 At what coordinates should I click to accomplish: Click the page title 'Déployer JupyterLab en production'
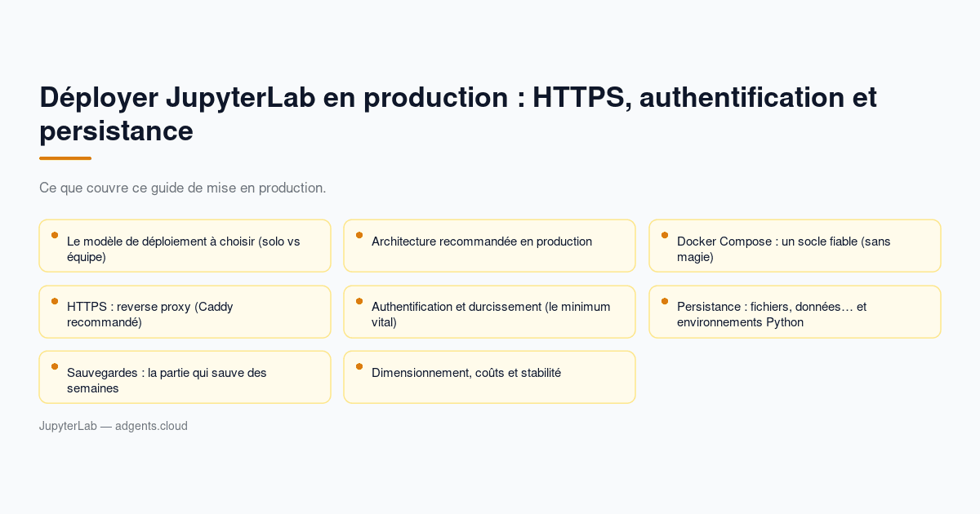[x=458, y=113]
